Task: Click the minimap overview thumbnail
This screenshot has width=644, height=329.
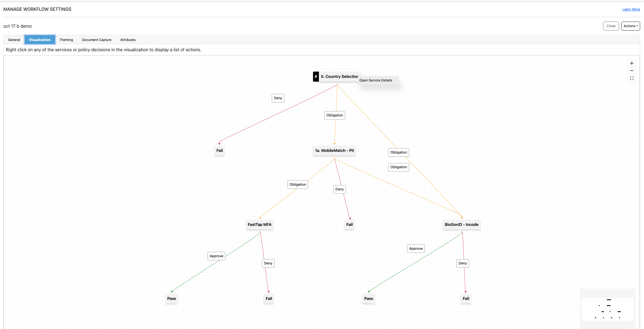Action: (607, 309)
